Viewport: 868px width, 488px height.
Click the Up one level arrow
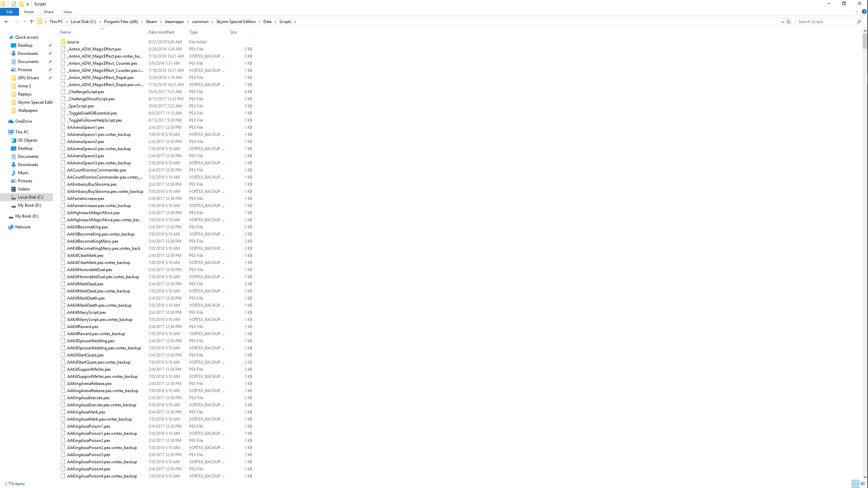click(x=32, y=22)
